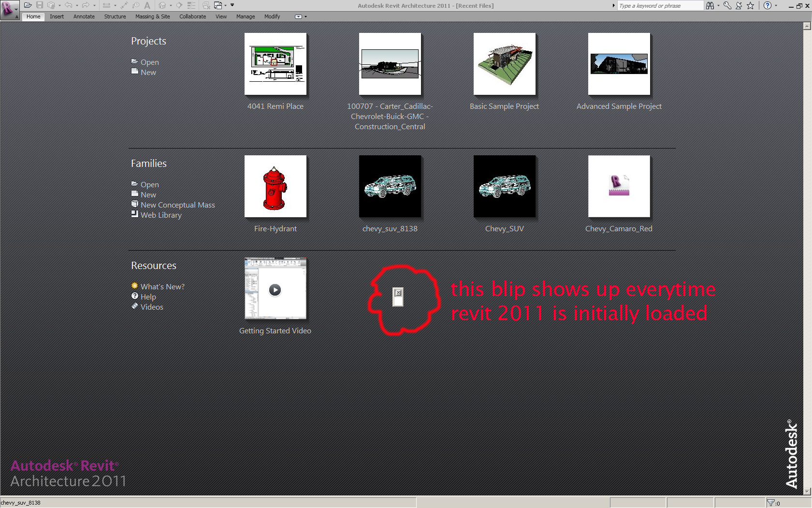Open the Modify ribbon tab
The image size is (812, 508).
272,16
